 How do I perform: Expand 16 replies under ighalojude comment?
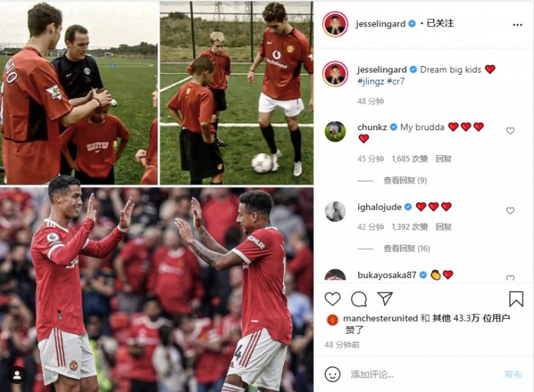click(407, 248)
